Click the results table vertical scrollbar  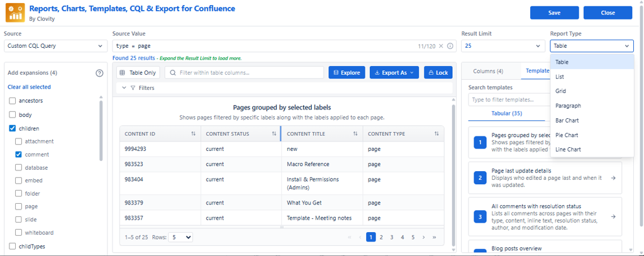[453, 174]
